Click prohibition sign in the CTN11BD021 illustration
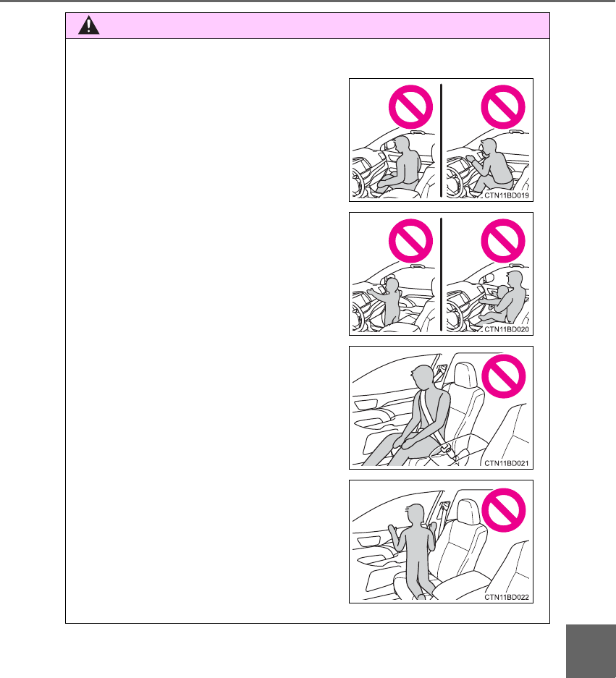Viewport: 616px width, 678px height. coord(504,376)
